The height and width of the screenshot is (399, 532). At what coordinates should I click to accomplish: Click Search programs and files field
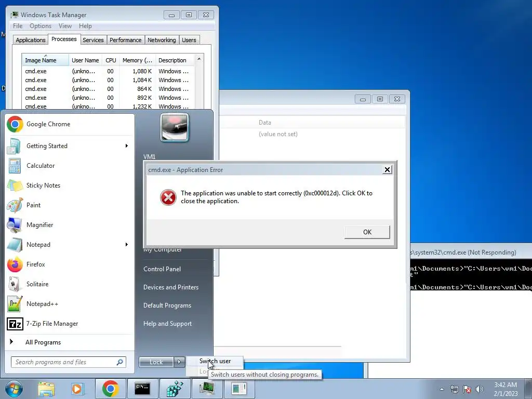(68, 362)
